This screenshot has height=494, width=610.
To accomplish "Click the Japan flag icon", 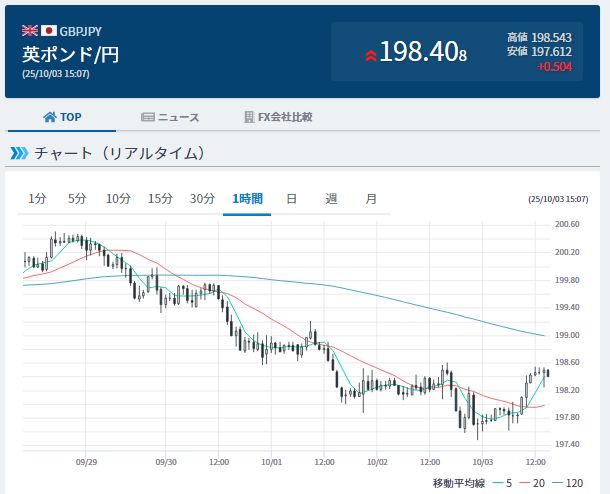I will click(48, 31).
